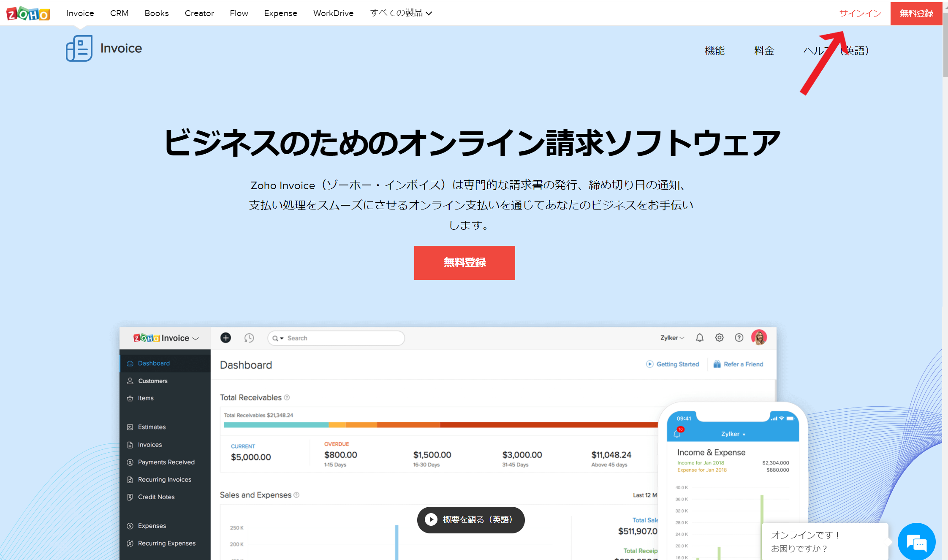The width and height of the screenshot is (948, 560).
Task: Expand the すべての製品 dropdown
Action: tap(401, 13)
